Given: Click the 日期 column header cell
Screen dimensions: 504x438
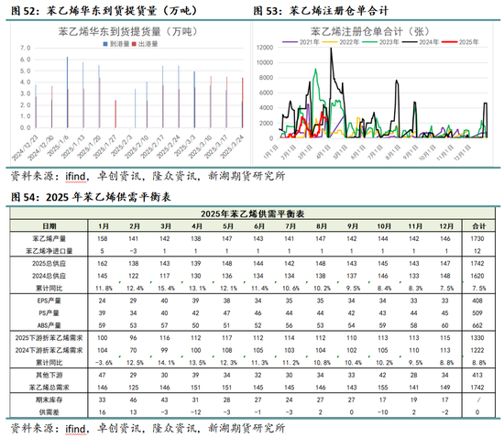Looking at the screenshot, I should point(49,226).
